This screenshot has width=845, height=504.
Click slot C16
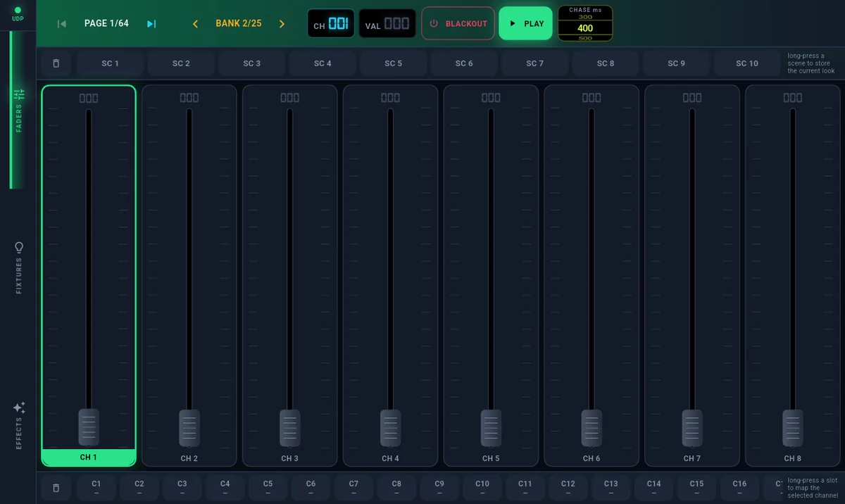[739, 488]
